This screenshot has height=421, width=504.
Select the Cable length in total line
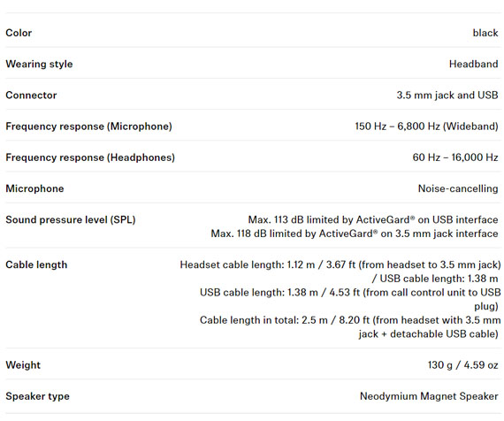(350, 327)
